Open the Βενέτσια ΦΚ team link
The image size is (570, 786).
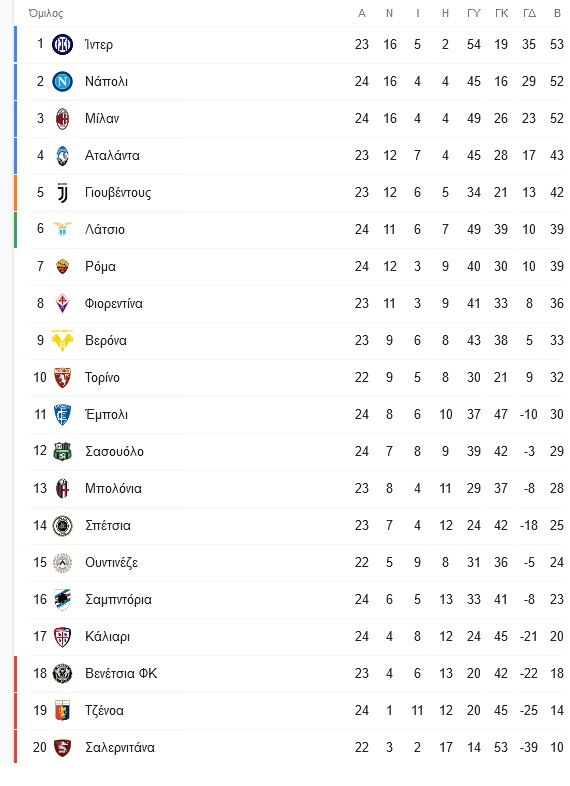click(x=121, y=674)
